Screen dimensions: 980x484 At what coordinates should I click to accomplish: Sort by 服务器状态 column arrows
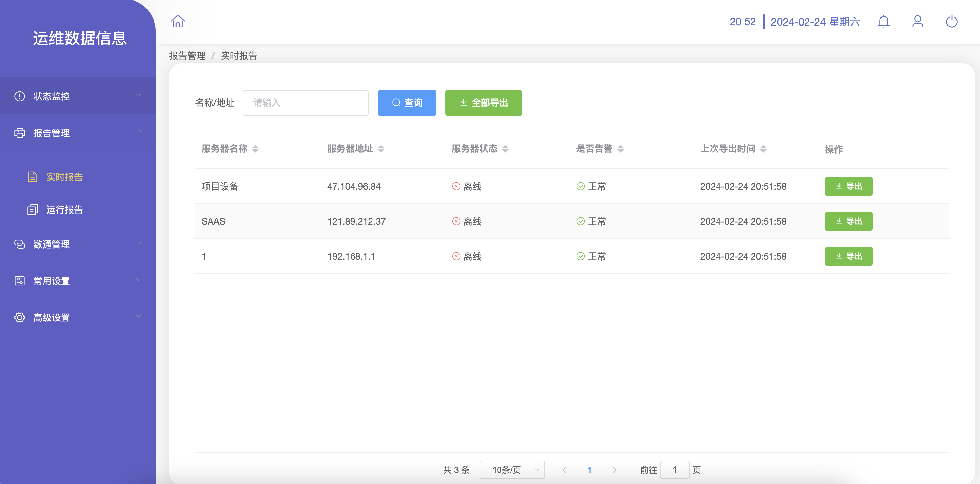505,149
